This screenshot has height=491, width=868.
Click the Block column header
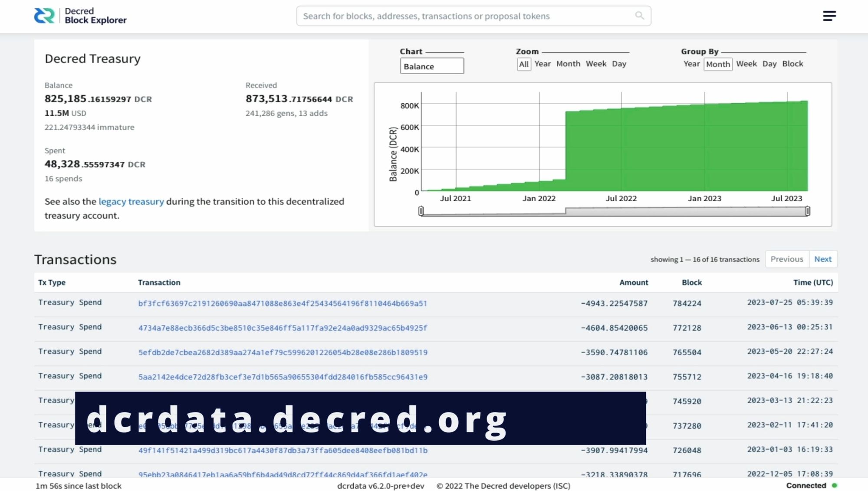[x=692, y=282]
